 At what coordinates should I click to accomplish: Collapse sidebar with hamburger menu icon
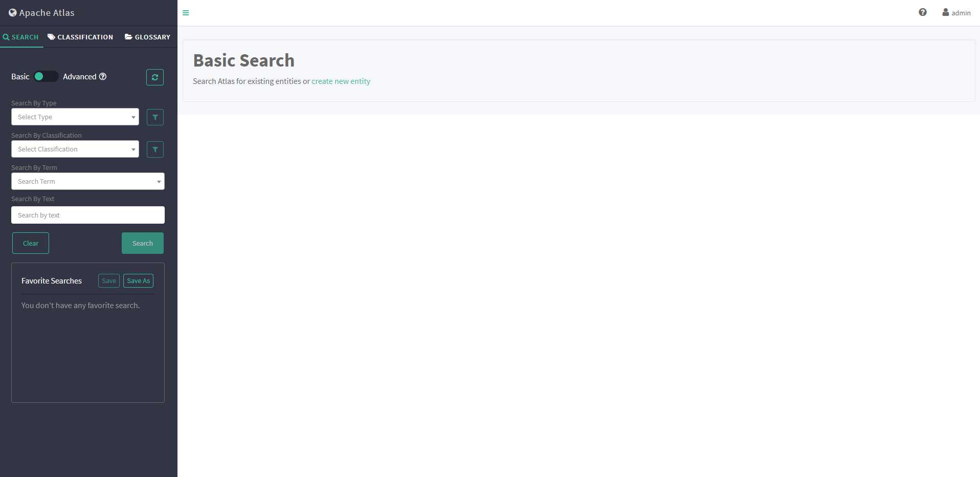click(186, 13)
